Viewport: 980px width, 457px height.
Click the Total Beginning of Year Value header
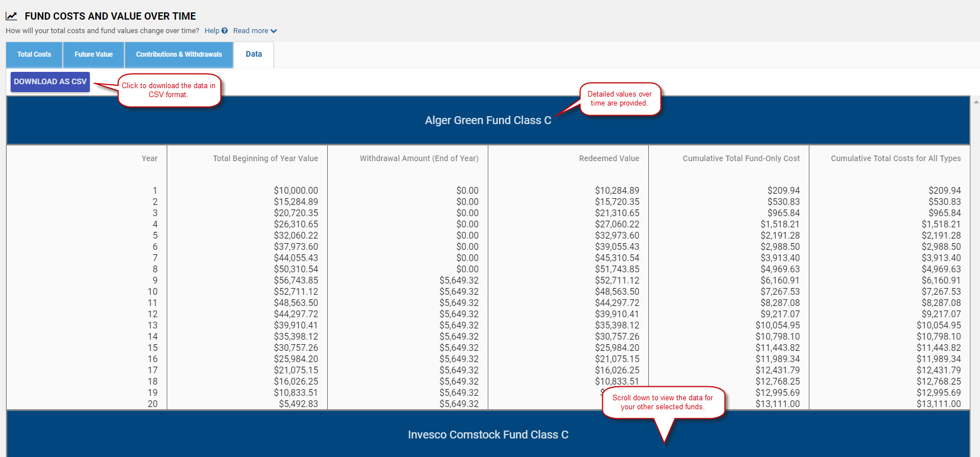(265, 158)
